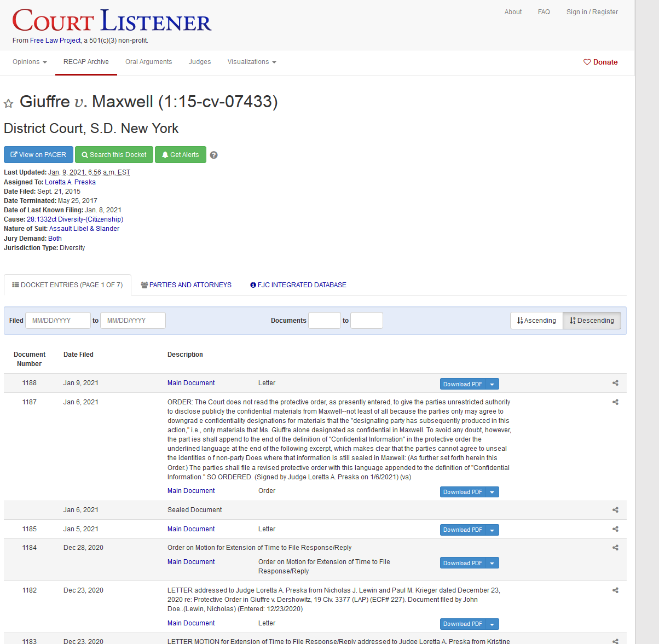Viewport: 659px width, 644px height.
Task: Click the View on PACER button
Action: tap(38, 155)
